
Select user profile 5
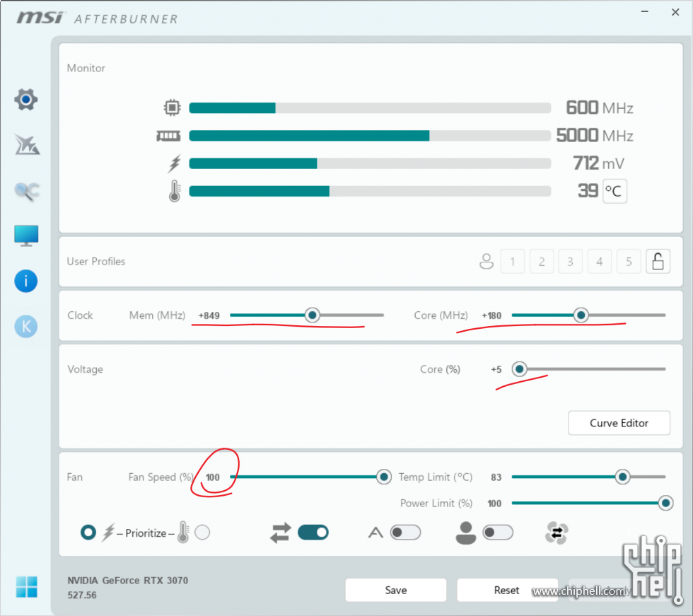pos(629,262)
